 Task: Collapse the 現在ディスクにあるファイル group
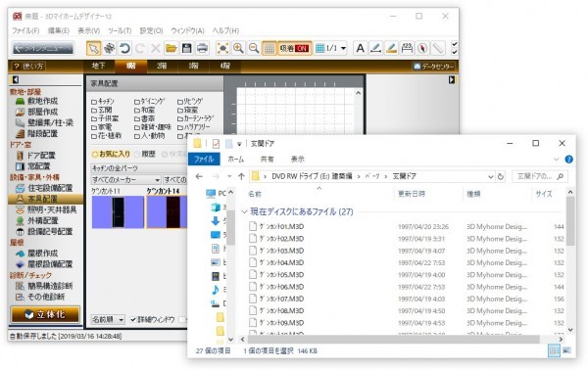pyautogui.click(x=244, y=212)
